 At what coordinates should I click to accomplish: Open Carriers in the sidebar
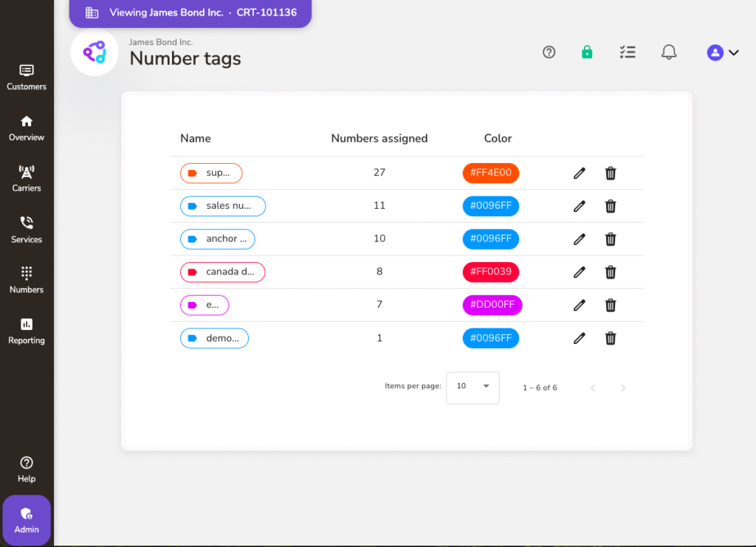27,179
